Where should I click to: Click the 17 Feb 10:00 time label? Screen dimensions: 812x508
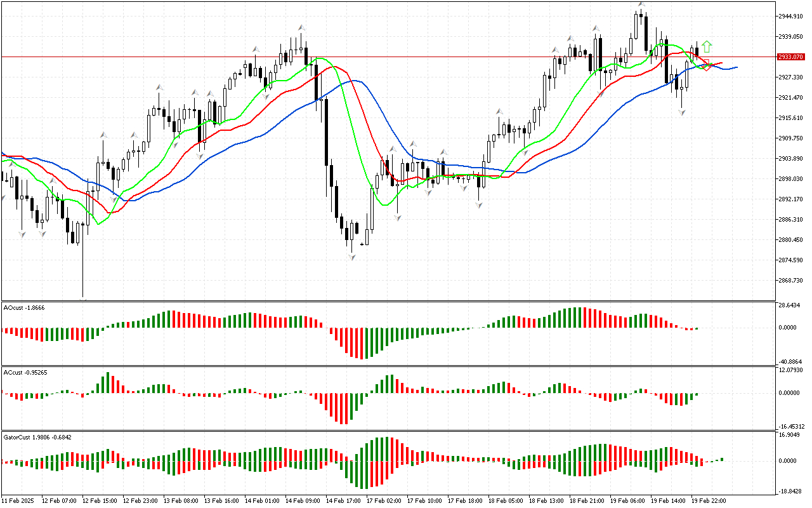424,501
